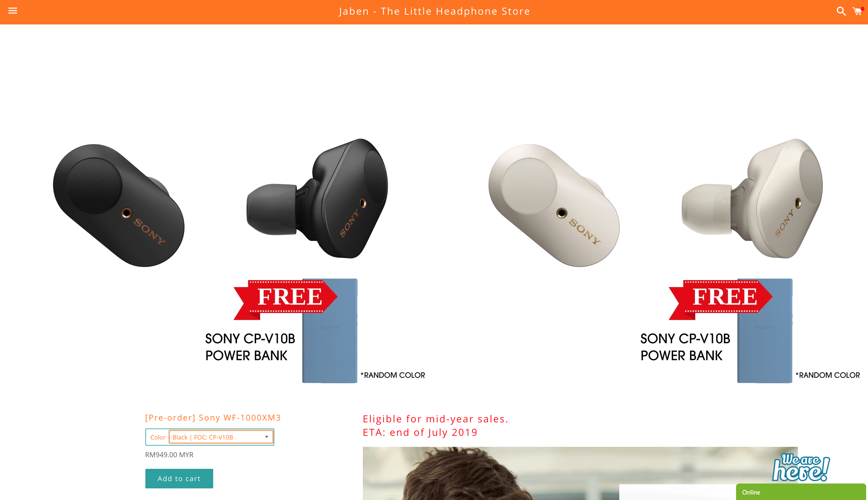Click the promotional photo below ETA text
This screenshot has height=500, width=868.
pyautogui.click(x=580, y=473)
